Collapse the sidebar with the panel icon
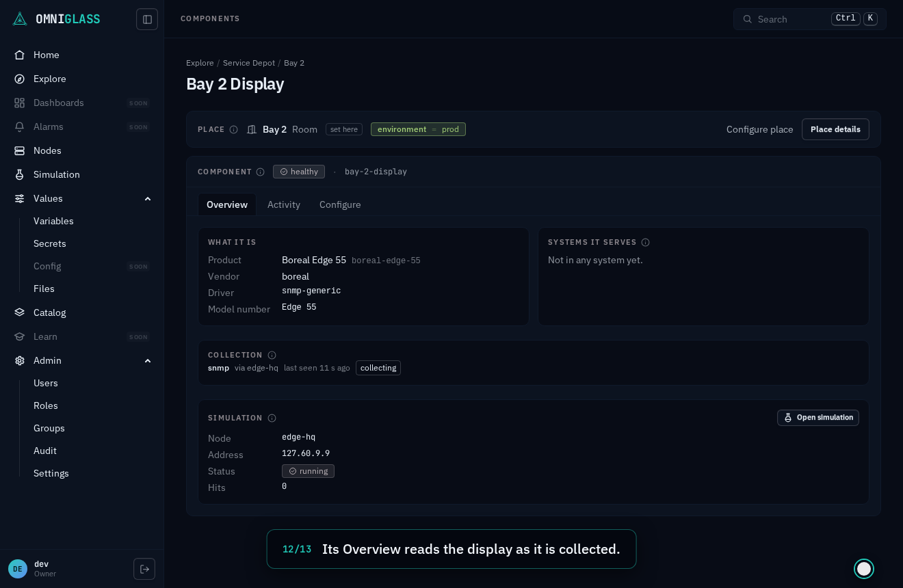This screenshot has height=588, width=903. click(147, 19)
